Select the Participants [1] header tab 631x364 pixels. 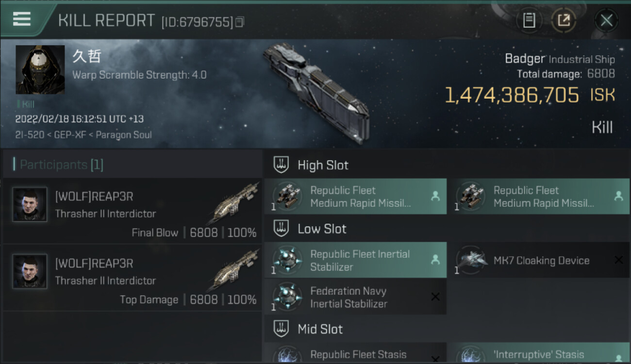click(x=61, y=165)
